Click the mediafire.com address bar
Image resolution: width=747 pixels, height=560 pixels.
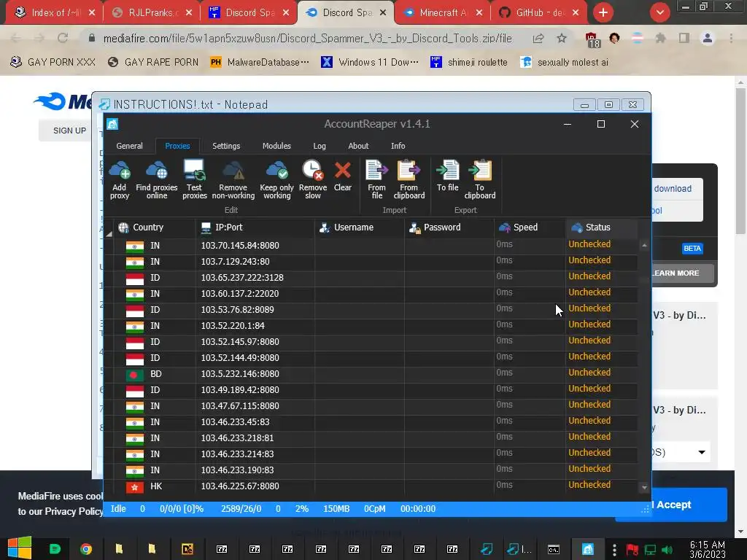(307, 38)
